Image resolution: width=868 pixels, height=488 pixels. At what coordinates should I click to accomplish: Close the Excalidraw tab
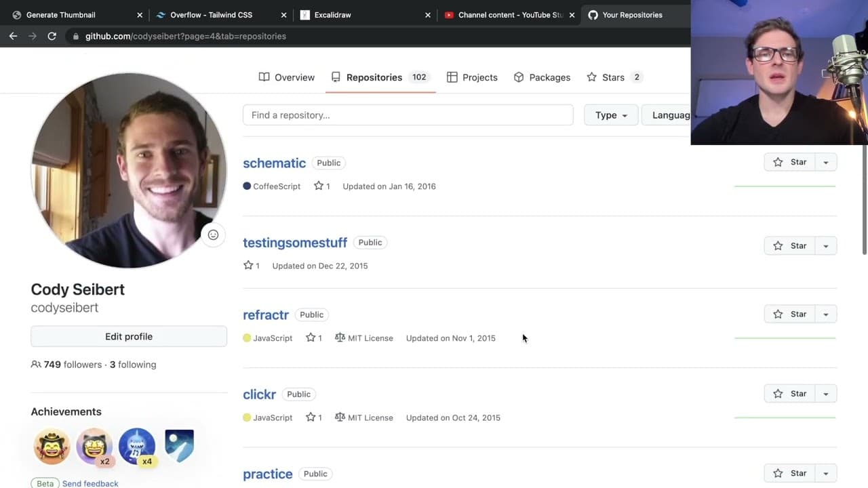pyautogui.click(x=428, y=15)
